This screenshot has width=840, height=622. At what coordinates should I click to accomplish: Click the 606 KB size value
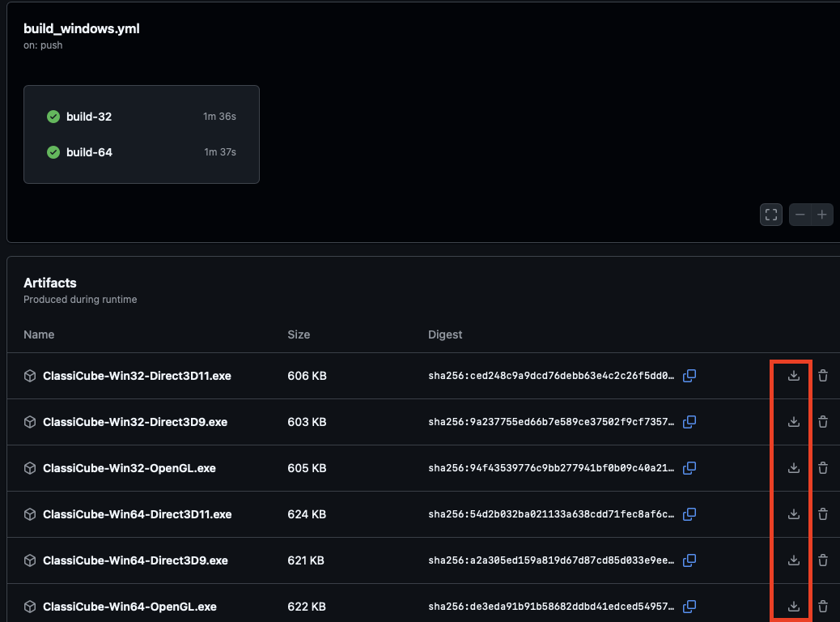click(307, 376)
